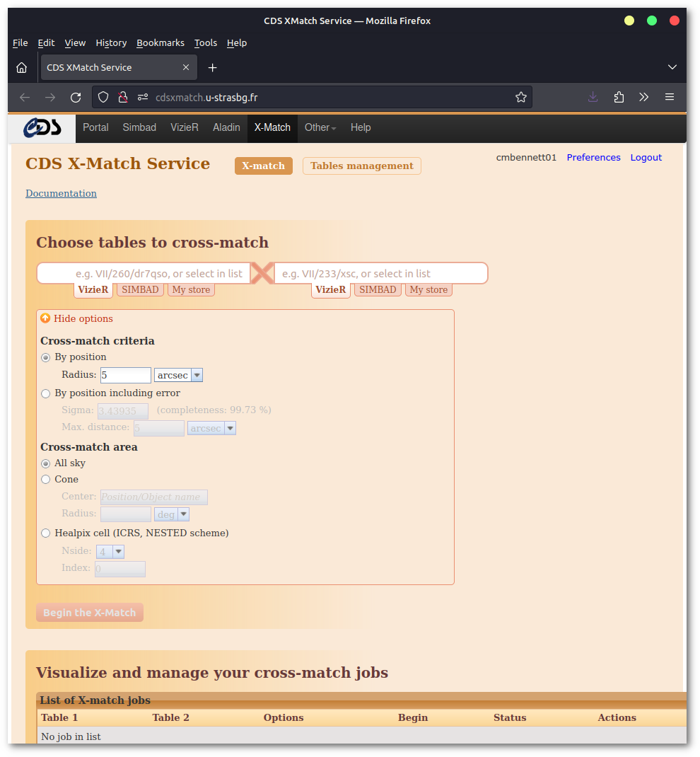
Task: Go back with the back arrow
Action: pos(25,98)
